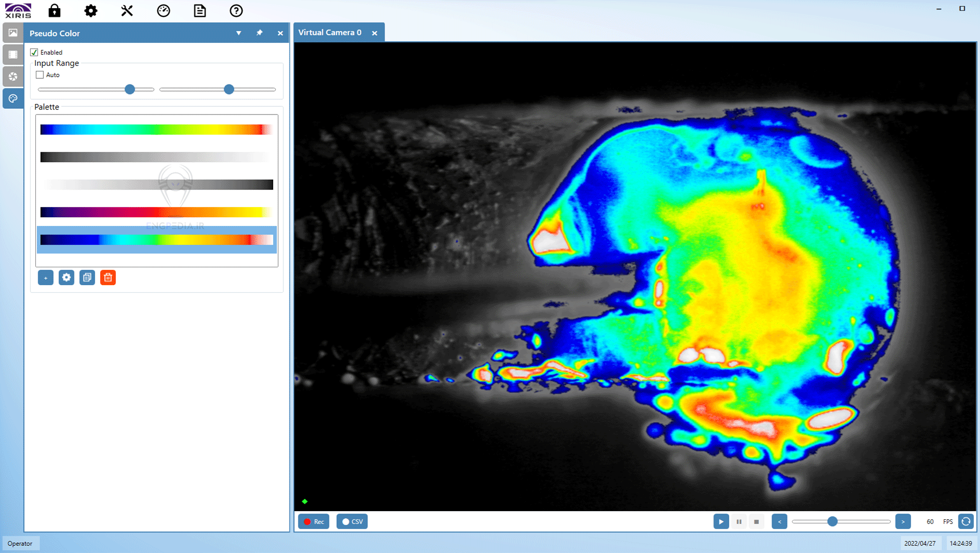Enable the Auto input range checkbox
This screenshot has height=553, width=980.
click(40, 75)
